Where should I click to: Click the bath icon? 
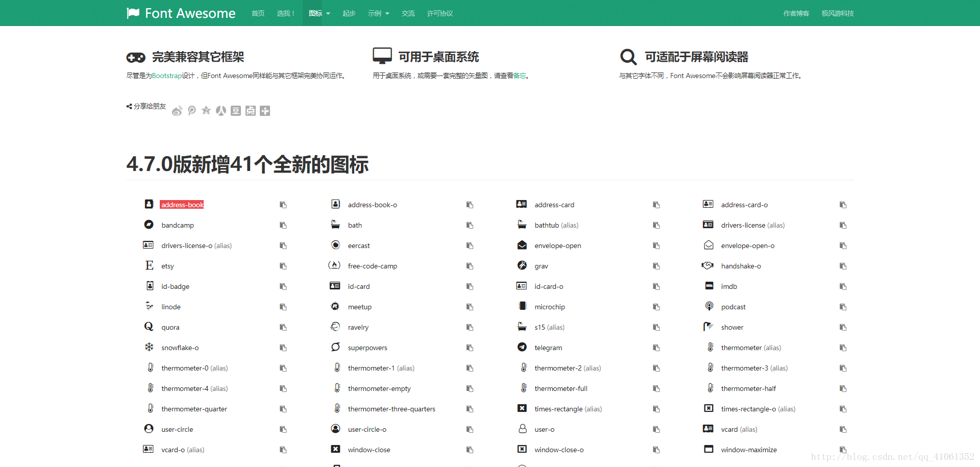pos(335,225)
